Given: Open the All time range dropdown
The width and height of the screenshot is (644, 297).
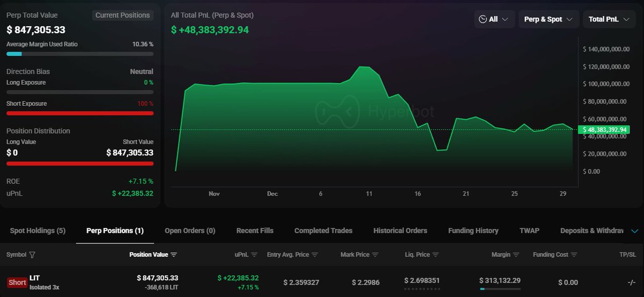Looking at the screenshot, I should click(494, 19).
